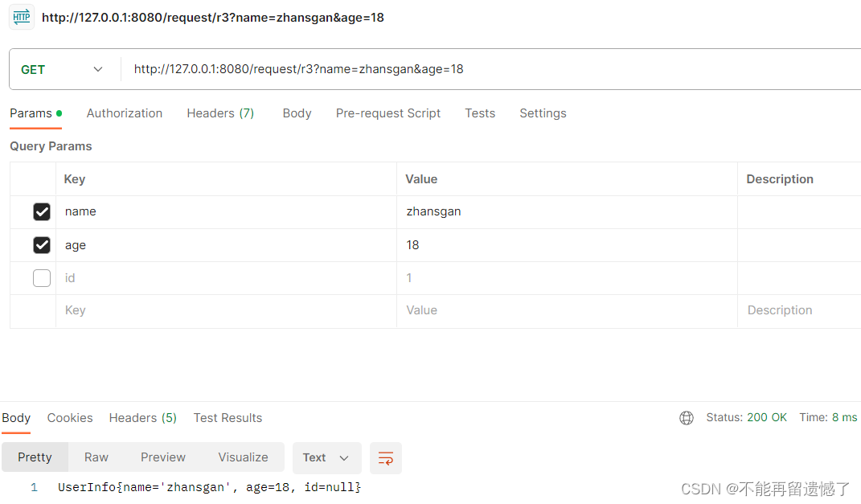Open the GET method dropdown
The image size is (861, 504).
click(x=61, y=70)
